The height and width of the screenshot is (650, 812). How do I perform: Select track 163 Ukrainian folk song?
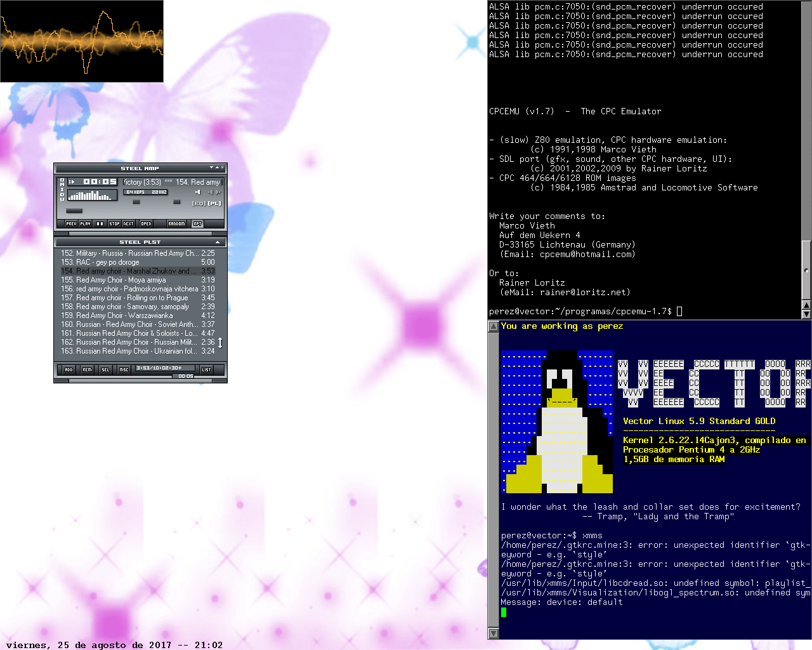tap(138, 351)
